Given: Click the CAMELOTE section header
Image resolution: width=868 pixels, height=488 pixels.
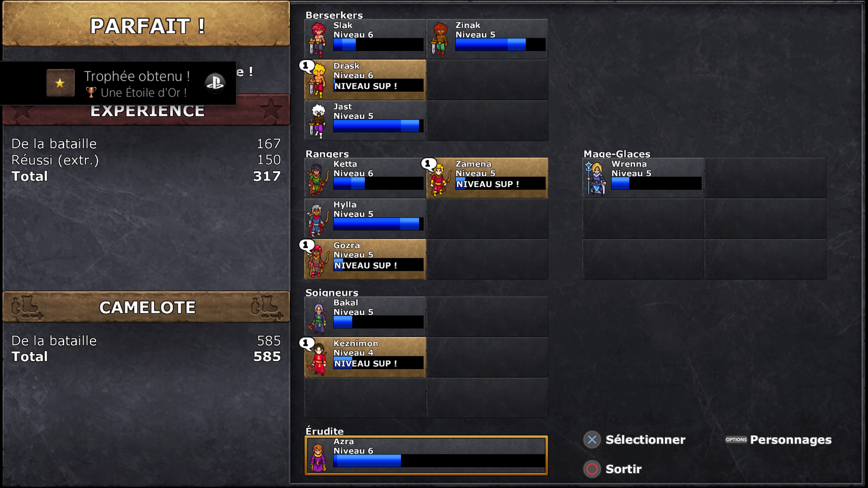Looking at the screenshot, I should pyautogui.click(x=146, y=307).
